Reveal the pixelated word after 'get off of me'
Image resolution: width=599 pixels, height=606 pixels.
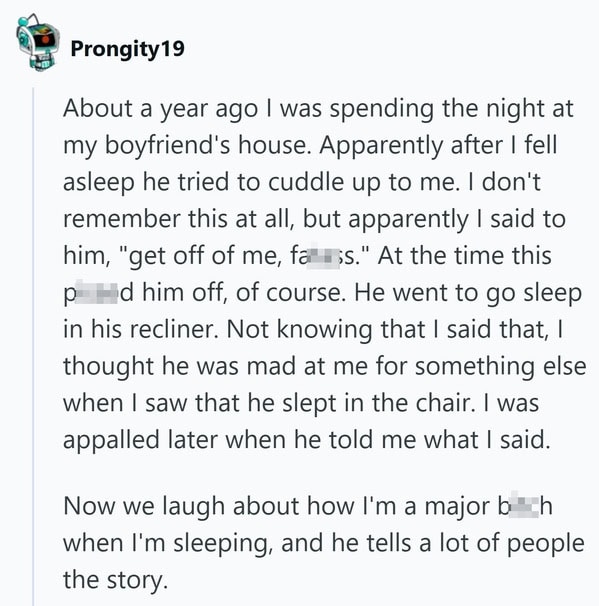pyautogui.click(x=324, y=256)
